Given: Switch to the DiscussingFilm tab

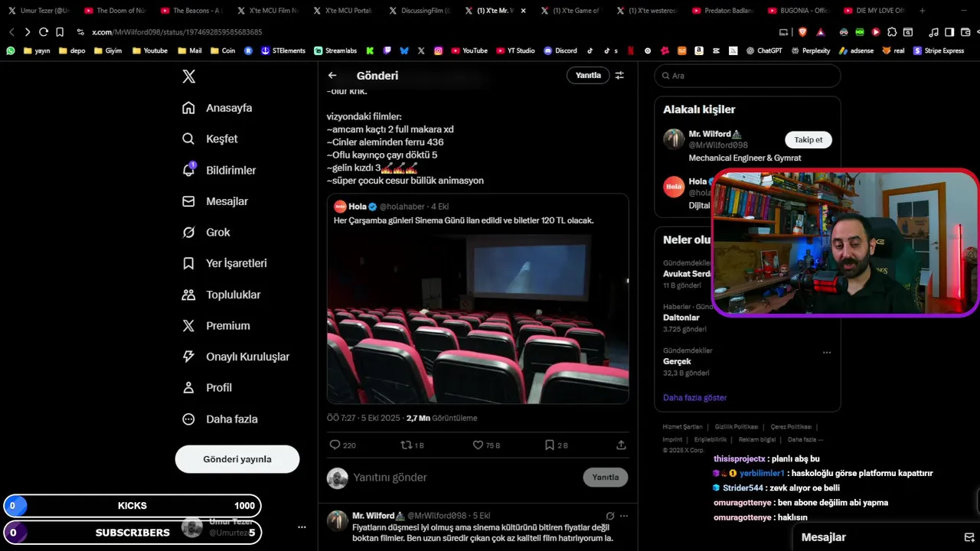Looking at the screenshot, I should tap(420, 11).
